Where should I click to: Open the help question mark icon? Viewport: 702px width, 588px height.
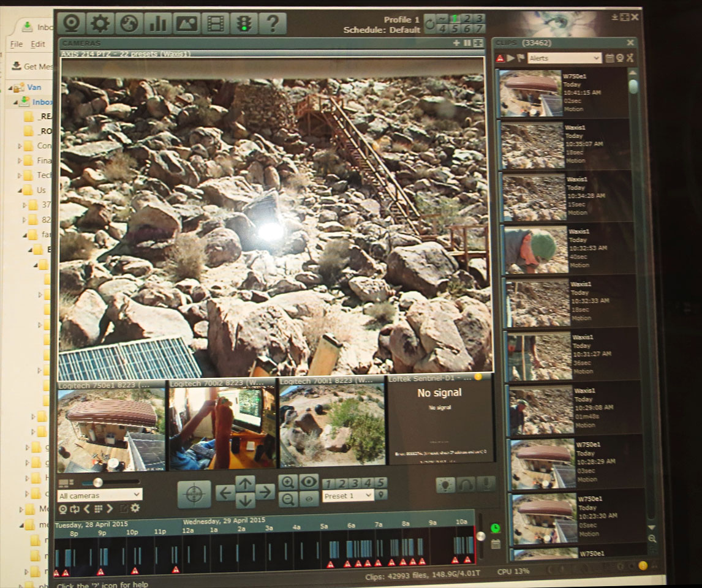pyautogui.click(x=272, y=23)
